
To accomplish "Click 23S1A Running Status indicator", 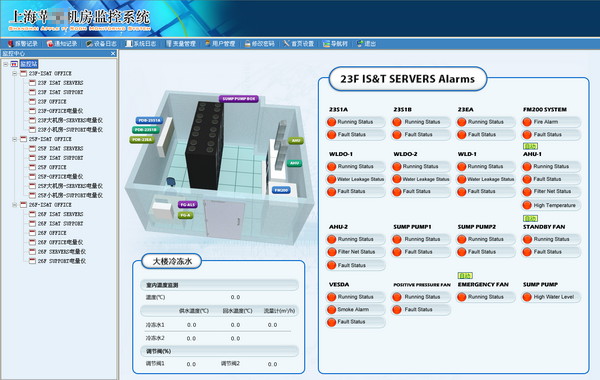I will point(331,122).
